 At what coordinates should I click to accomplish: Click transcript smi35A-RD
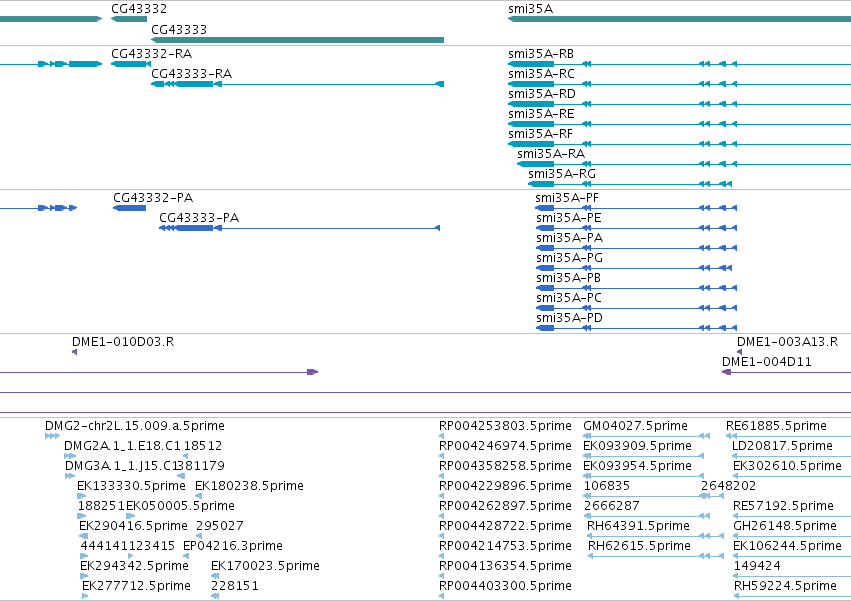pos(542,94)
